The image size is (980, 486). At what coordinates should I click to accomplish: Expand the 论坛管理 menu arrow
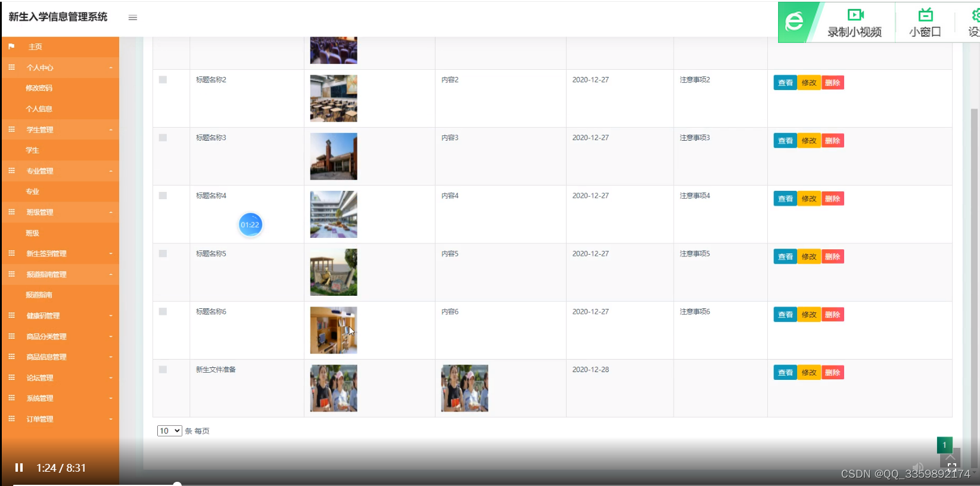111,377
